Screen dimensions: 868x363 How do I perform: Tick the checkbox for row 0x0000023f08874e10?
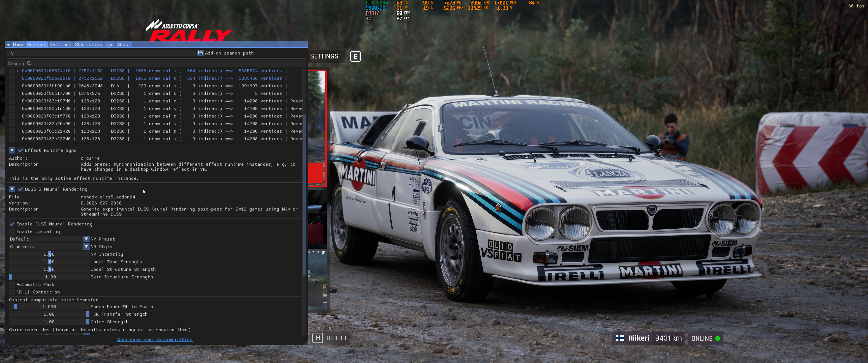click(12, 71)
